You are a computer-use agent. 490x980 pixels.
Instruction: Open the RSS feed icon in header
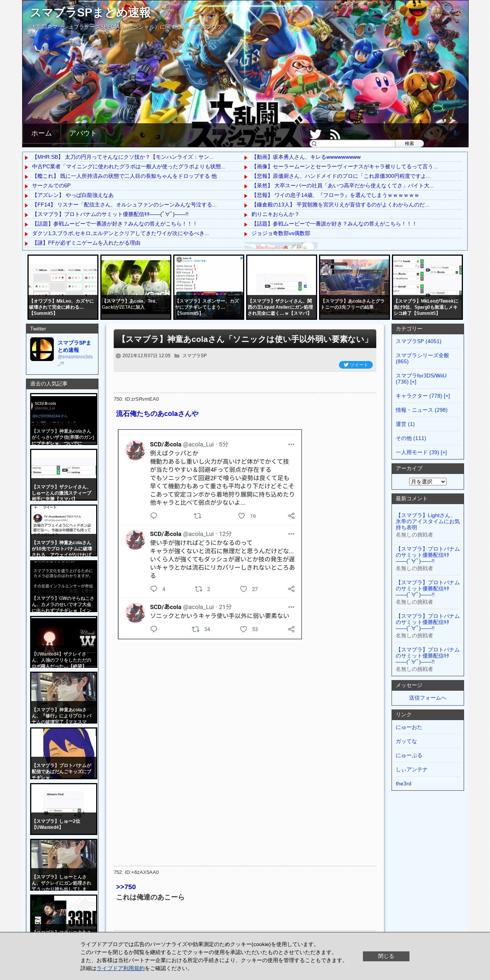pyautogui.click(x=335, y=134)
